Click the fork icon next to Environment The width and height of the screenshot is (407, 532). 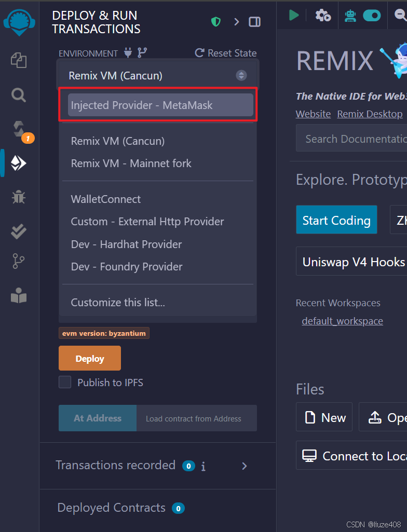(142, 52)
